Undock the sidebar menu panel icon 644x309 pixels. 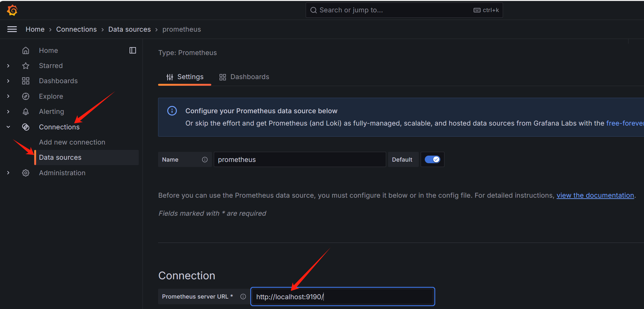pyautogui.click(x=133, y=50)
